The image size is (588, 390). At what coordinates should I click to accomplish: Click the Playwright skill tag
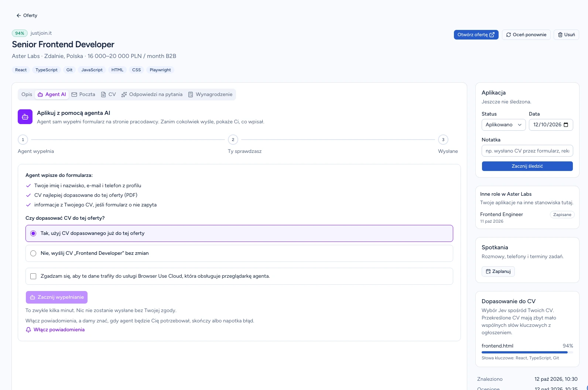pyautogui.click(x=160, y=70)
